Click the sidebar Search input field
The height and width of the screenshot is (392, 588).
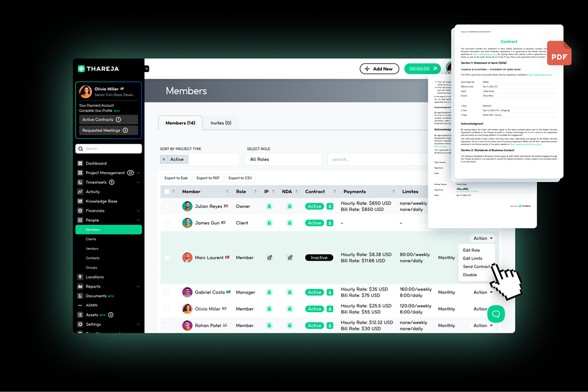click(109, 149)
